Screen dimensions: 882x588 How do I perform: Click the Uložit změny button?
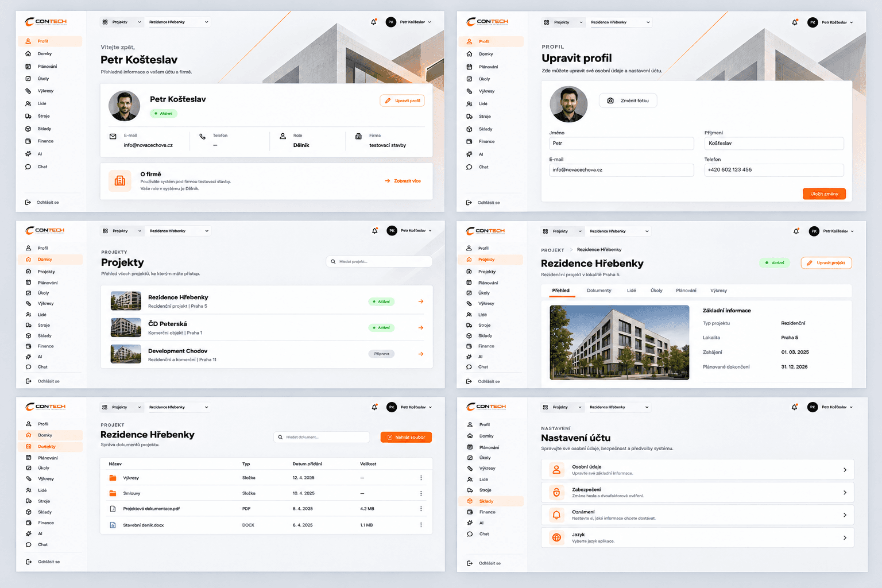tap(824, 194)
